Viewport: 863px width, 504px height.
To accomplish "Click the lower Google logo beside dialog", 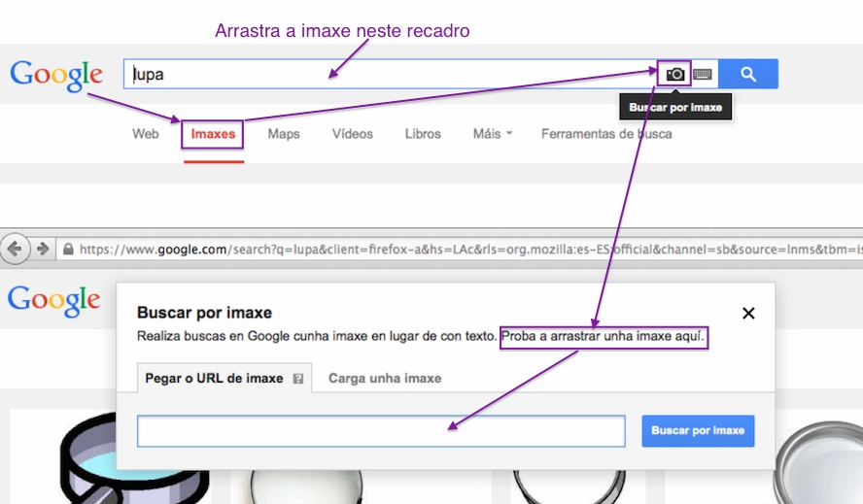I will (53, 300).
